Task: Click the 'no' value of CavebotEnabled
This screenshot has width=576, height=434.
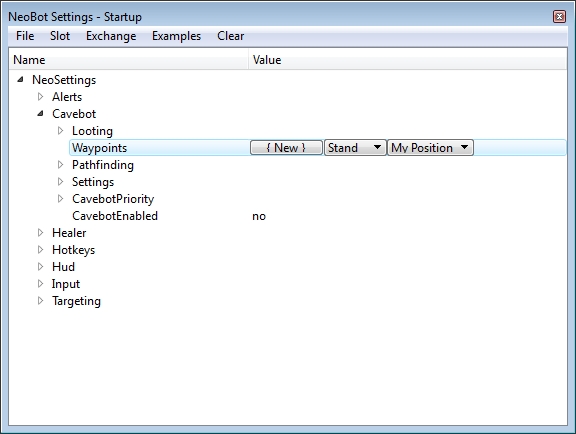Action: (259, 216)
